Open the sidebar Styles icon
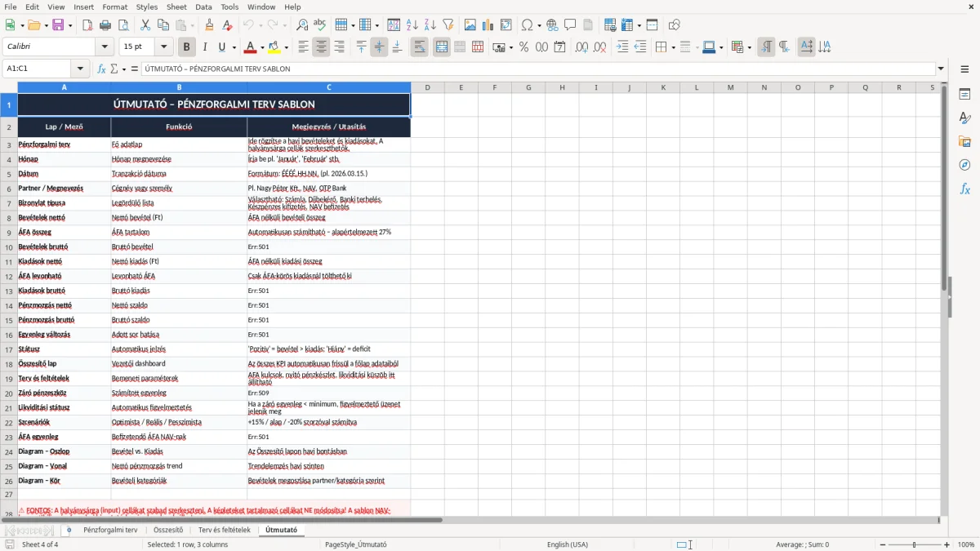 964,118
